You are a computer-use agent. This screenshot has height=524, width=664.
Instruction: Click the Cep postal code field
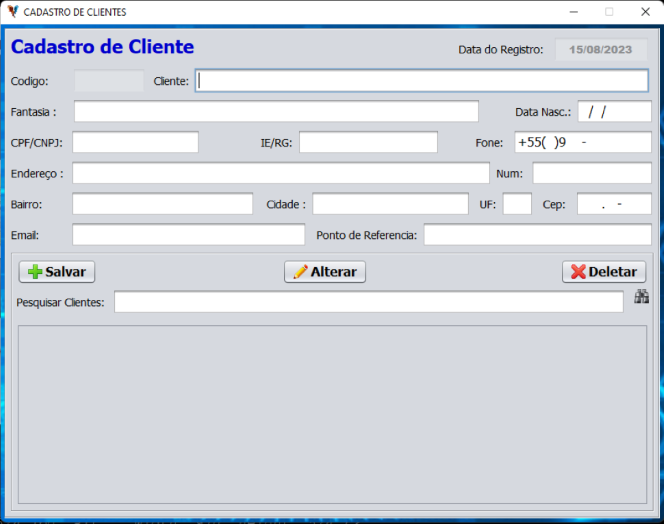pyautogui.click(x=613, y=204)
